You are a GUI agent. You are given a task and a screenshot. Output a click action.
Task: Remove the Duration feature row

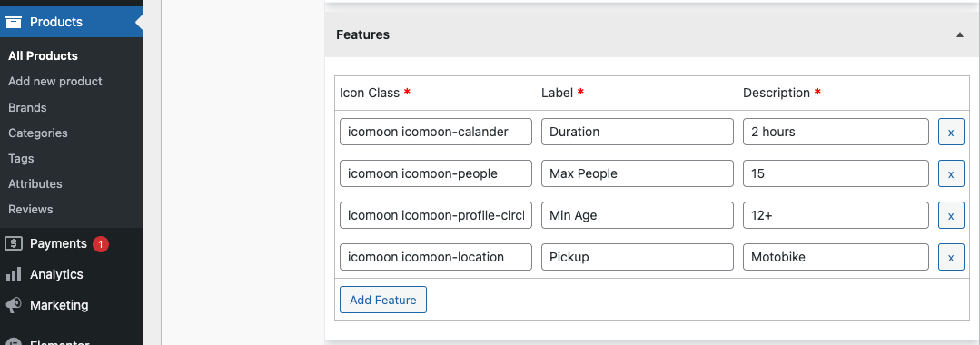(951, 132)
